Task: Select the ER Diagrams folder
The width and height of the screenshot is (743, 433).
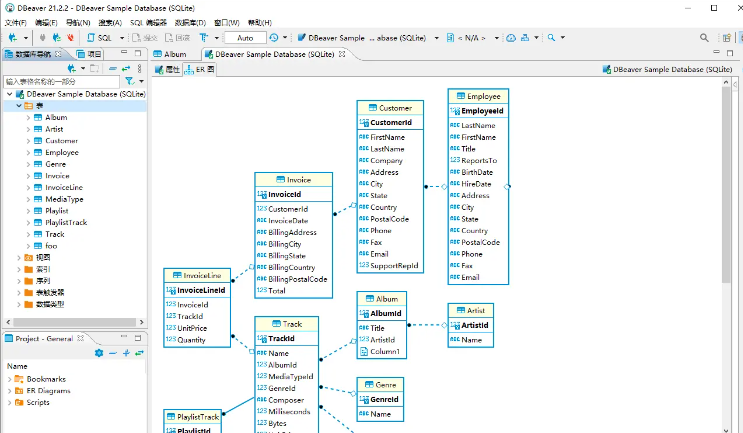Action: click(x=48, y=391)
